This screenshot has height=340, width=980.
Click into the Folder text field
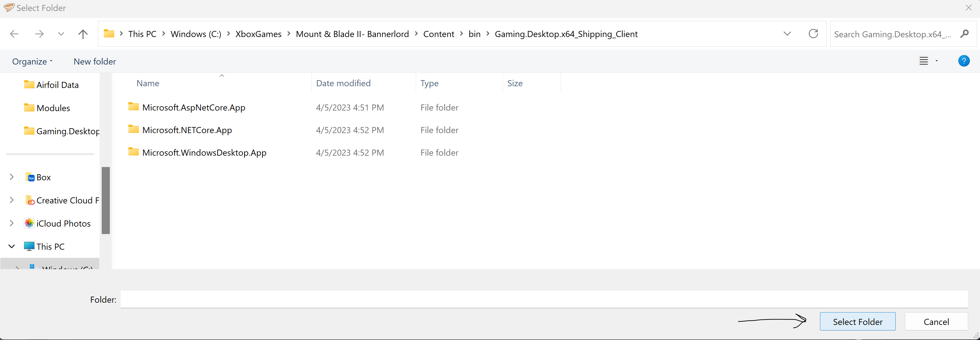544,299
